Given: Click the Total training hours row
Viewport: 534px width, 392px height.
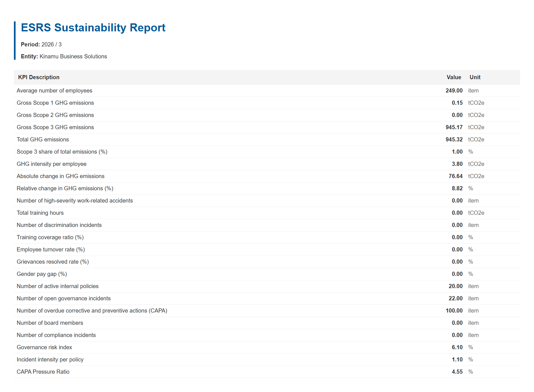Looking at the screenshot, I should [x=267, y=213].
